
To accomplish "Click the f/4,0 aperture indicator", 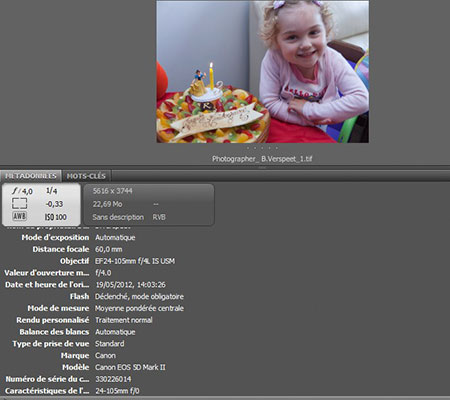I will [x=22, y=191].
